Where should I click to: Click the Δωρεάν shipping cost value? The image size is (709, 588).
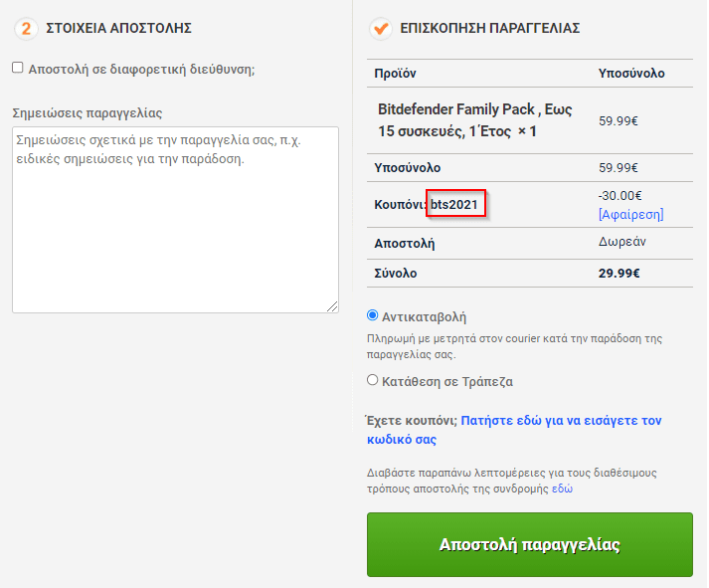pyautogui.click(x=622, y=242)
